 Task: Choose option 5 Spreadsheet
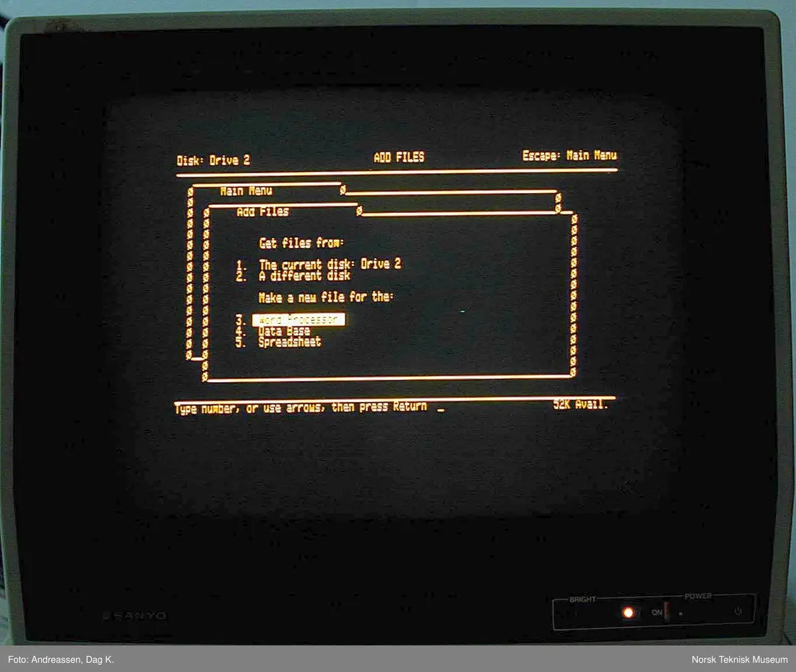pos(279,342)
